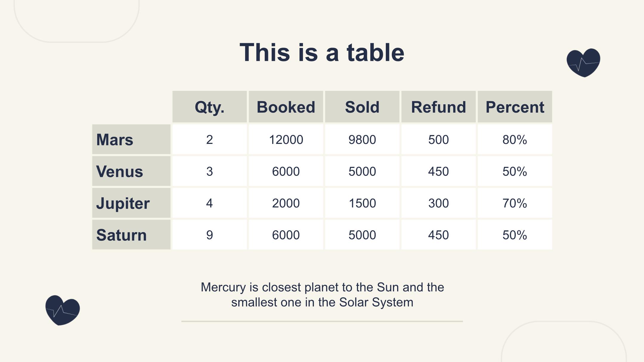Click the Refund header cell
Viewport: 644px width, 362px height.
click(439, 107)
